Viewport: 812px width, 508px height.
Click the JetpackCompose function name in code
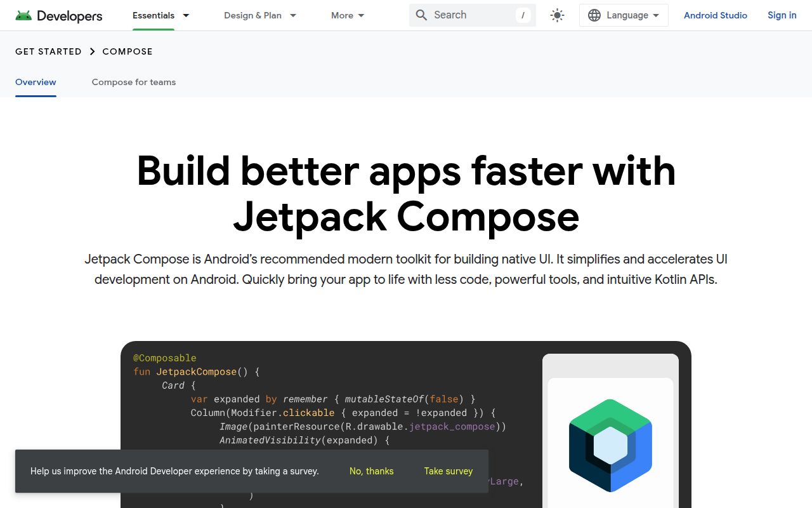[197, 372]
